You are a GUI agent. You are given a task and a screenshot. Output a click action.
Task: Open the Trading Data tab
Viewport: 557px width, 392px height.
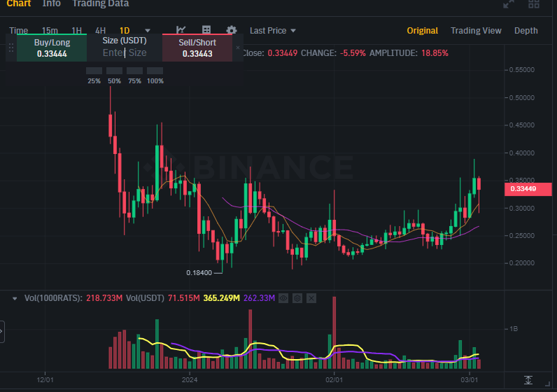tap(101, 4)
